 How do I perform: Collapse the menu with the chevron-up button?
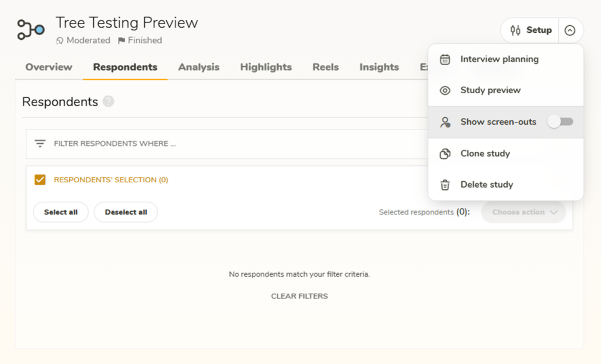click(570, 30)
